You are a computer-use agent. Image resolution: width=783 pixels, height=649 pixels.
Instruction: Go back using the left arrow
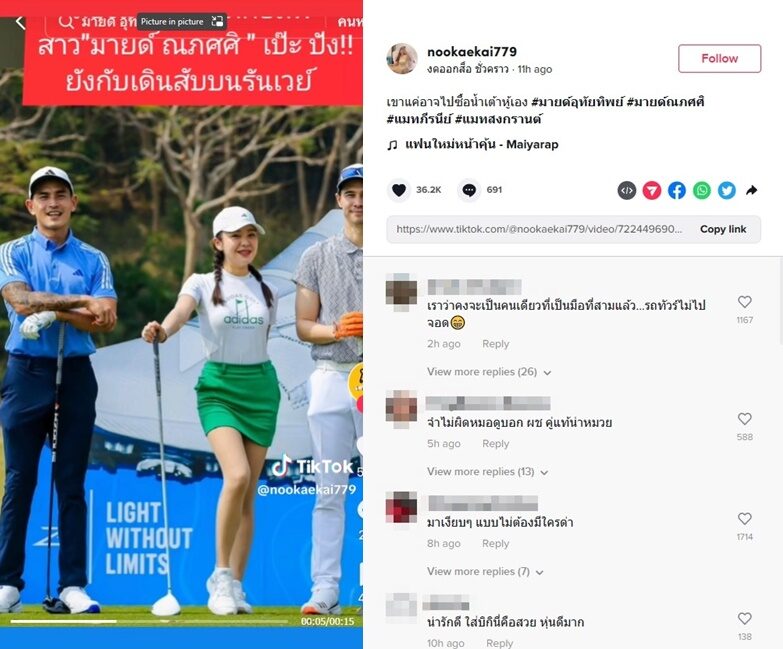[x=20, y=22]
